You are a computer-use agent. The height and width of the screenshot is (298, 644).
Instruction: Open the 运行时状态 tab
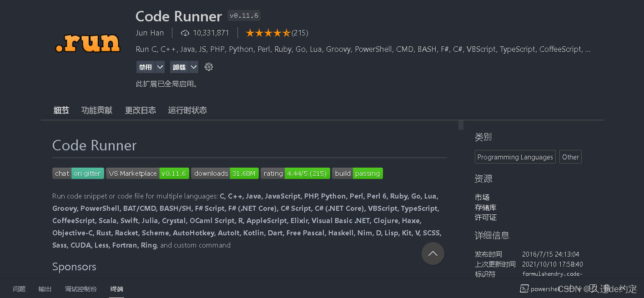tap(187, 110)
